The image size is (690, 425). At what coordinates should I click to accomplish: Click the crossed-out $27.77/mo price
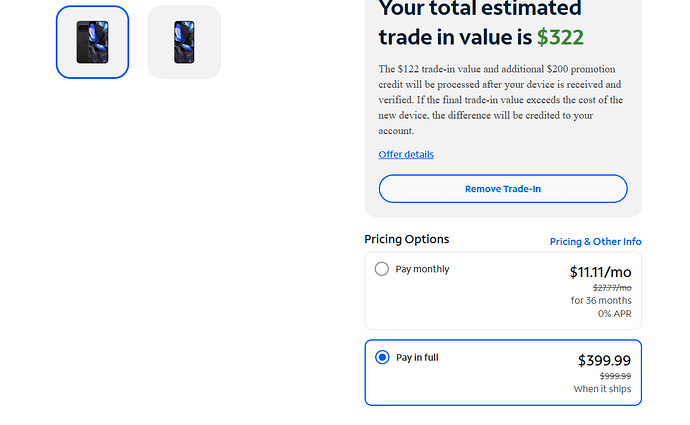[611, 288]
